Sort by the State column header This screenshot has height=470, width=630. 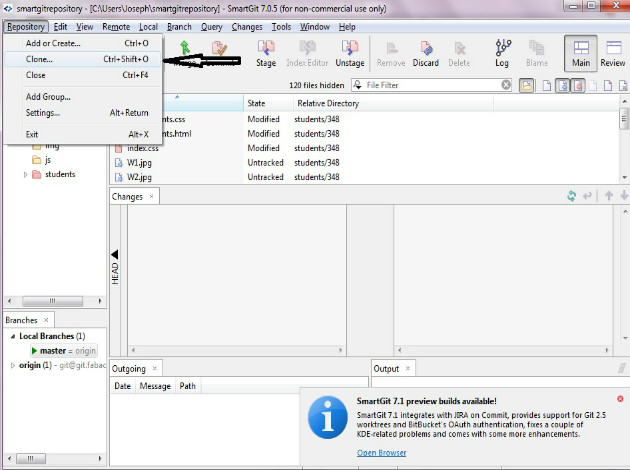coord(268,103)
